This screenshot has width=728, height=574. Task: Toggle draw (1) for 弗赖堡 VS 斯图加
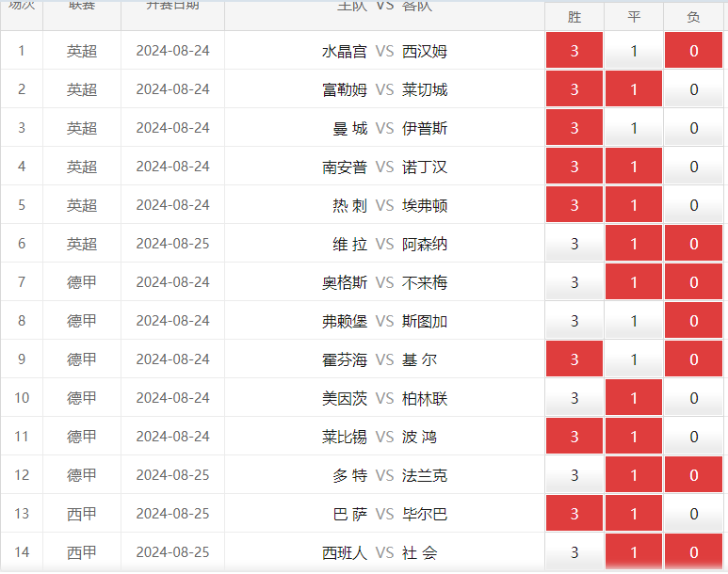click(634, 320)
